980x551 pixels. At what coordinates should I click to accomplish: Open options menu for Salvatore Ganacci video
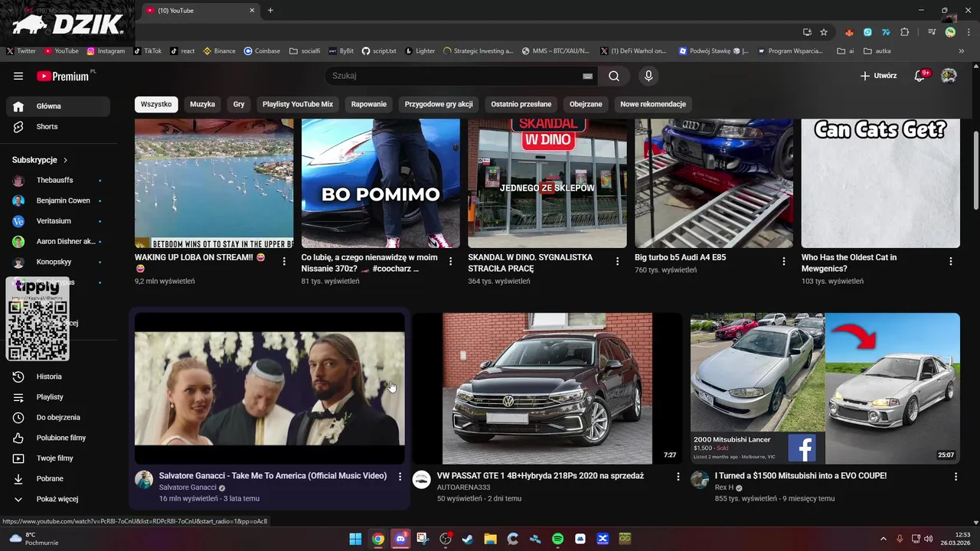[x=400, y=477]
